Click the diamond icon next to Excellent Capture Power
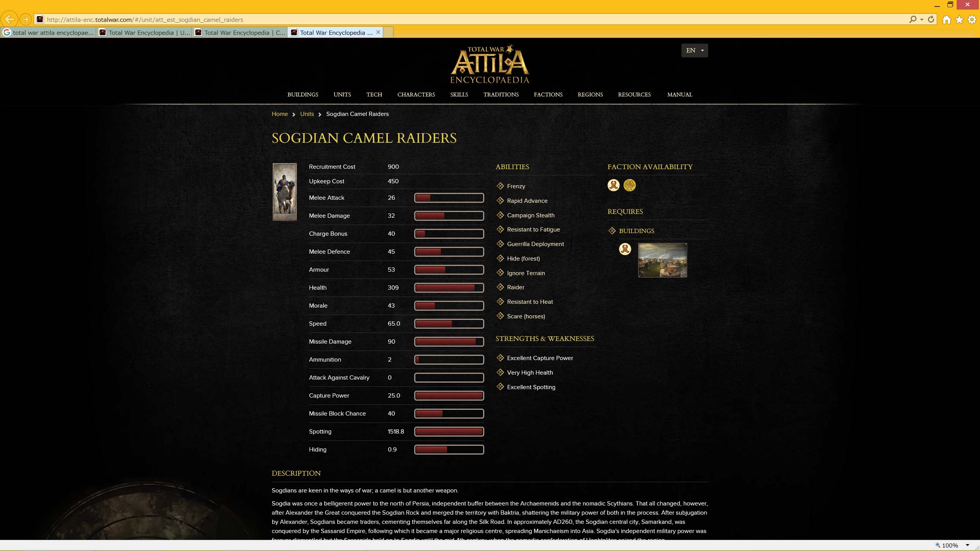The image size is (980, 551). pyautogui.click(x=500, y=358)
